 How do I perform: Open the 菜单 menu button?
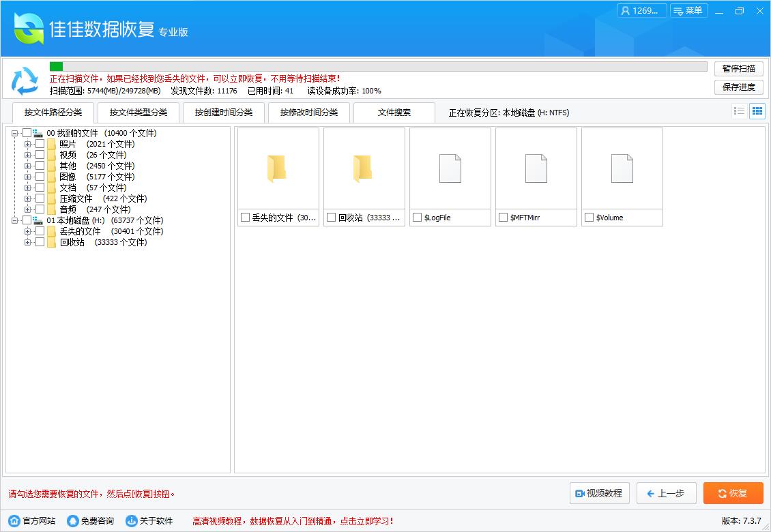689,11
